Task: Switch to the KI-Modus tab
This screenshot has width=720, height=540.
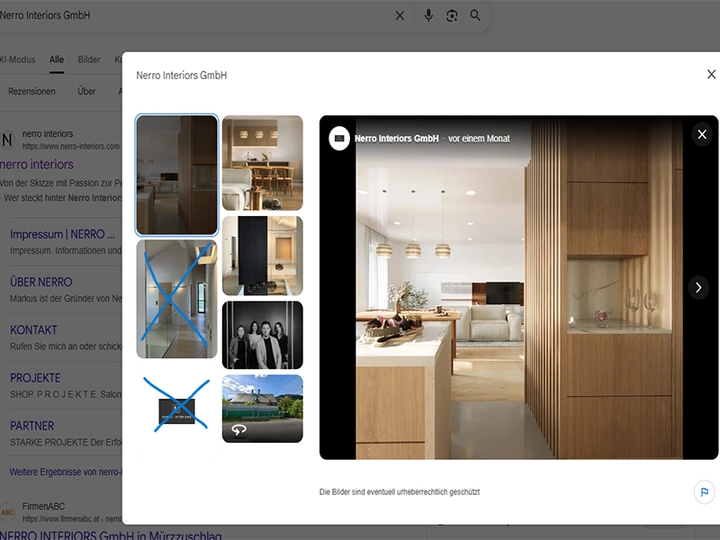Action: coord(18,60)
